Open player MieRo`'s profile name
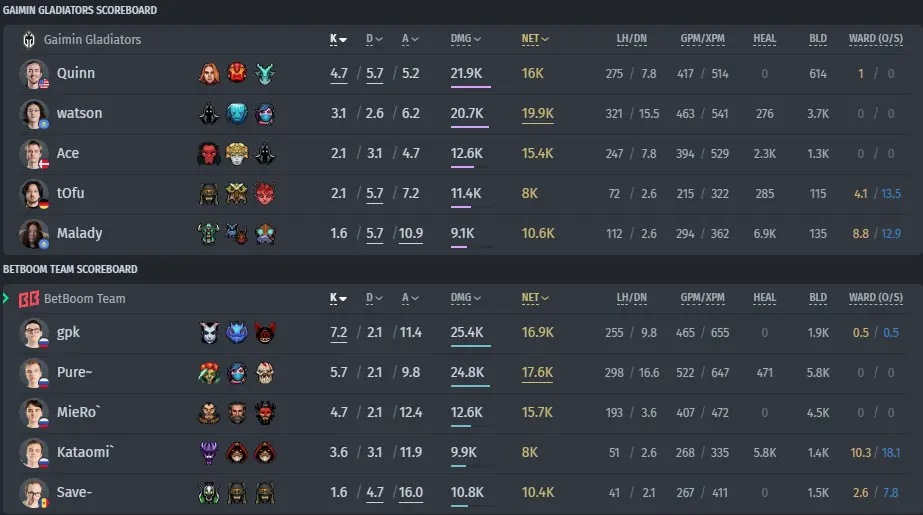Viewport: 923px width, 515px height. tap(78, 413)
